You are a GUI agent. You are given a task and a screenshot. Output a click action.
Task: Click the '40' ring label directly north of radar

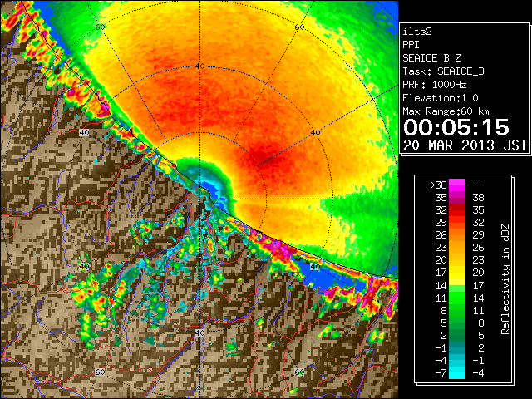tap(199, 66)
